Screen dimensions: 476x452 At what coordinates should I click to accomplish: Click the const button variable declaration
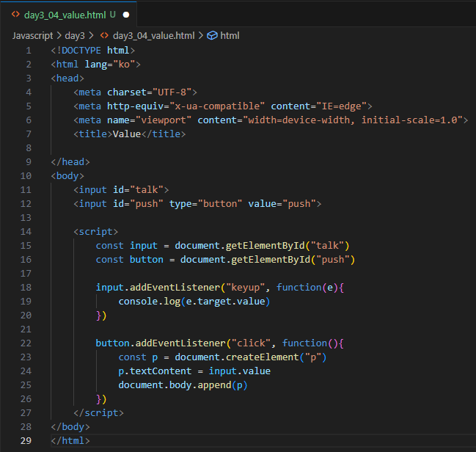pos(130,260)
